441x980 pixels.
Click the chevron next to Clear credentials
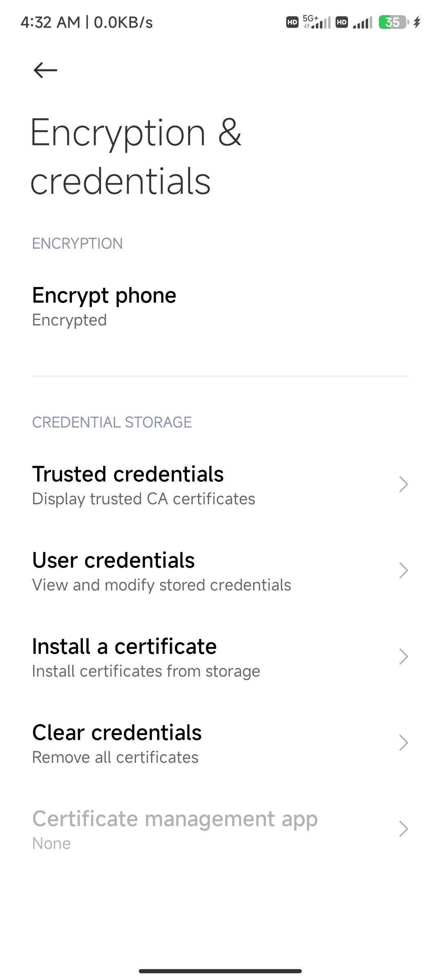click(403, 743)
